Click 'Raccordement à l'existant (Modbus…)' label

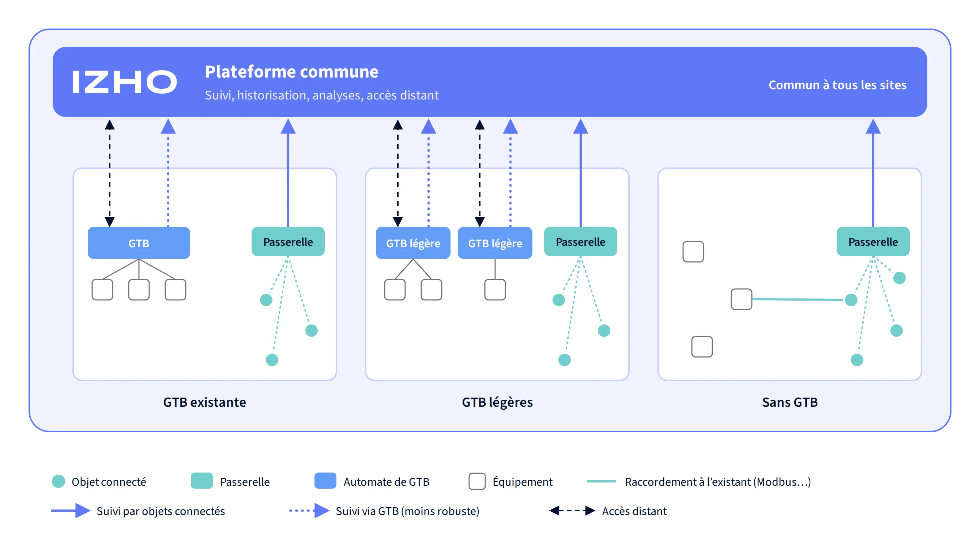click(x=718, y=482)
